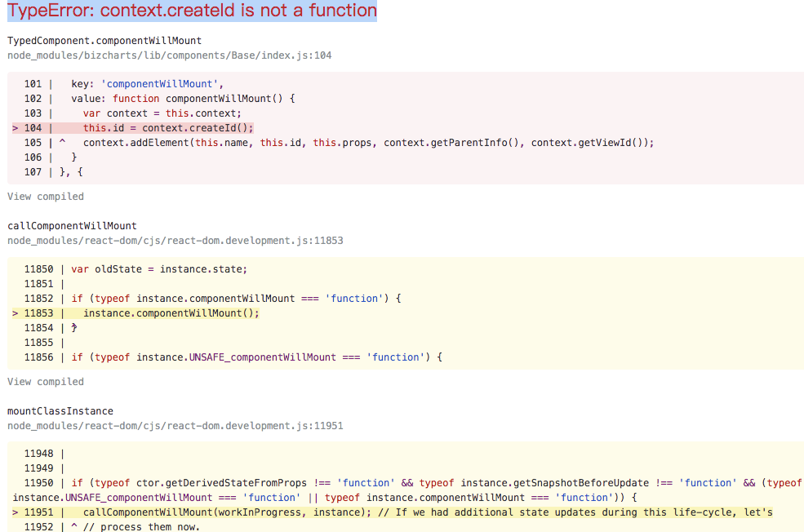Click 'View compiled' under the bizcharts frame
804x532 pixels.
tap(45, 197)
